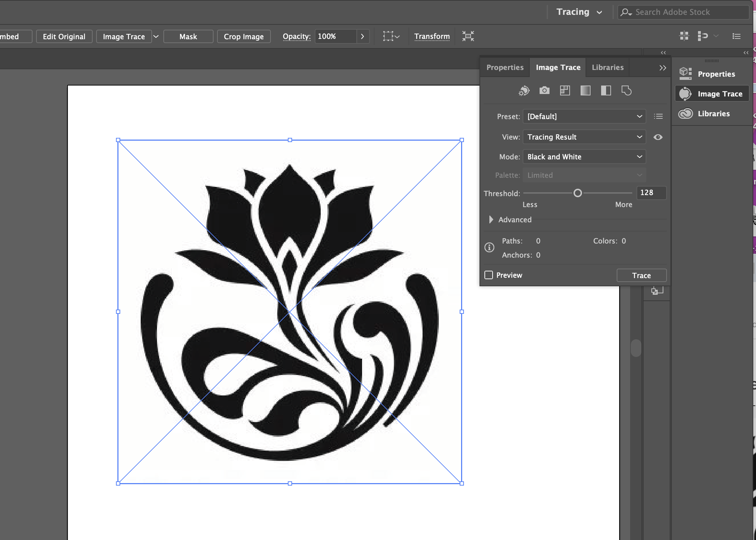Open the preset options list icon
The width and height of the screenshot is (756, 540).
658,116
